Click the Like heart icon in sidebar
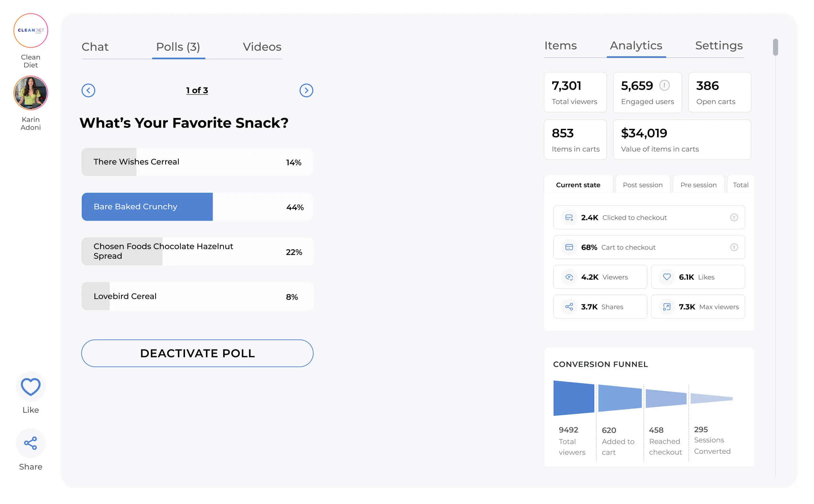The height and width of the screenshot is (504, 814). tap(31, 387)
